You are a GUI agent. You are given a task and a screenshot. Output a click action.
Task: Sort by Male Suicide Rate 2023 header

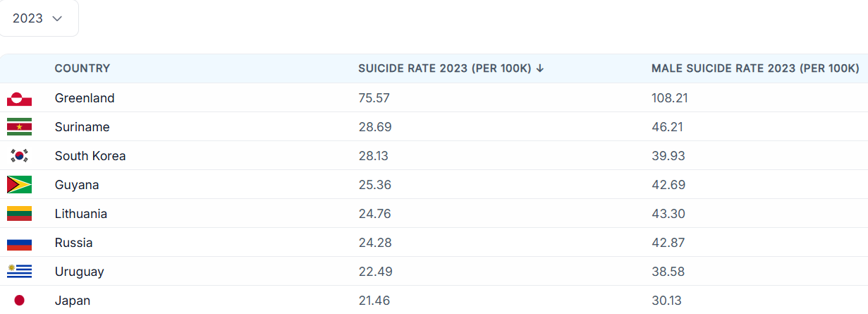[x=754, y=68]
